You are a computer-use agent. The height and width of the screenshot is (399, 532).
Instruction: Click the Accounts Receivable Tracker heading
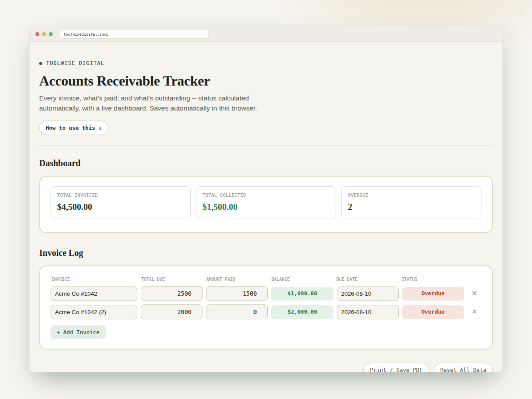tap(124, 81)
